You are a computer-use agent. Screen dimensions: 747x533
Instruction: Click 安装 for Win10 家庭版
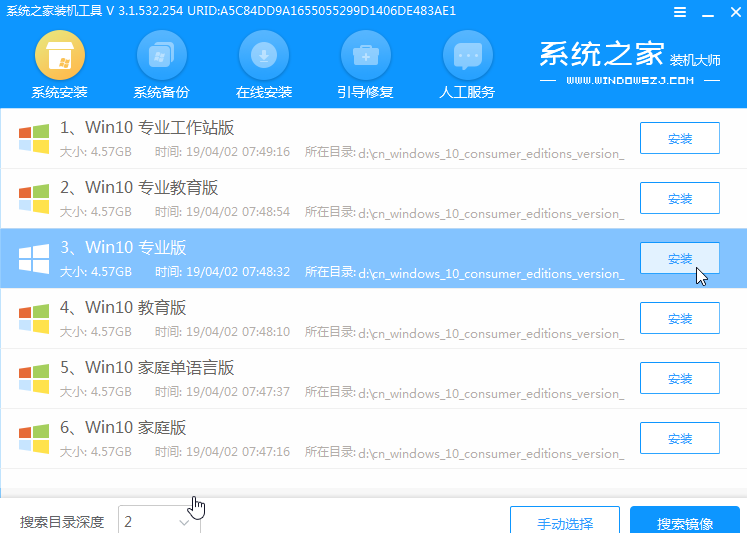pyautogui.click(x=680, y=438)
